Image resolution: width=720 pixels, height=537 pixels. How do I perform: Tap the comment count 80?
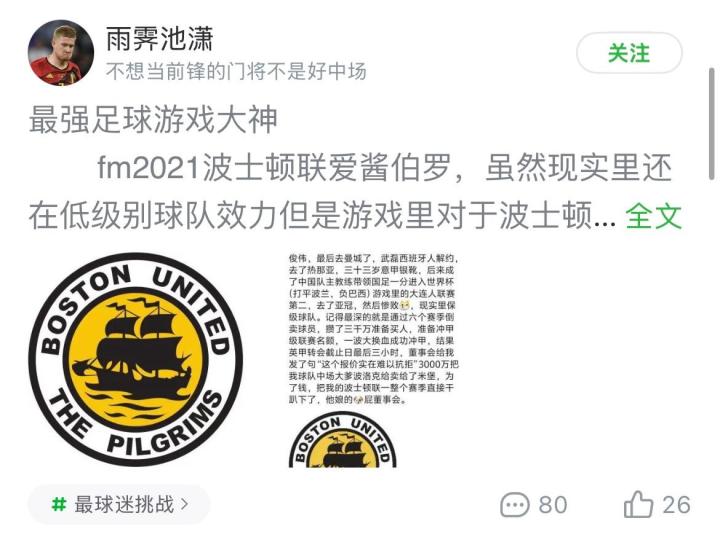click(x=552, y=505)
